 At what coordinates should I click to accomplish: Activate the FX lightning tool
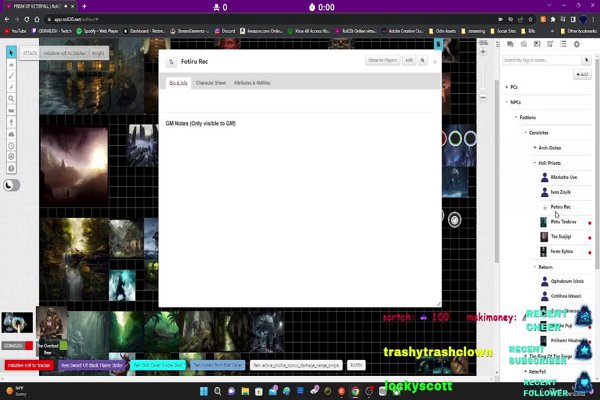[11, 87]
